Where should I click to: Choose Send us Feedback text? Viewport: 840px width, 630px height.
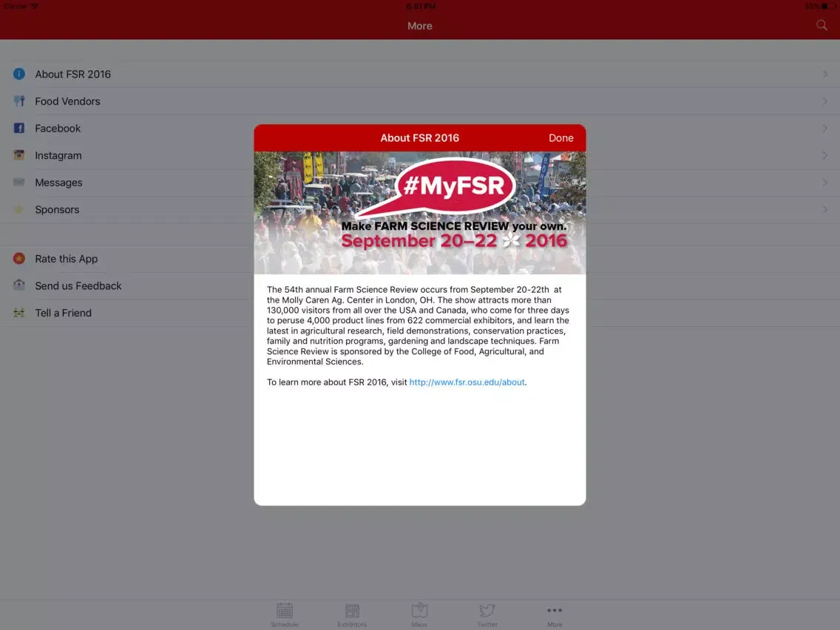pyautogui.click(x=78, y=286)
